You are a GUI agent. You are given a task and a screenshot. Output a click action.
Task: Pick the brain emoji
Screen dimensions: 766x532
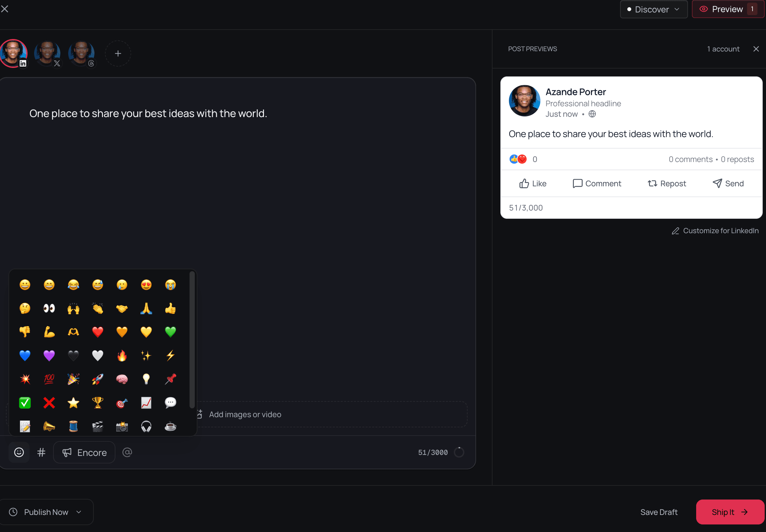coord(122,379)
